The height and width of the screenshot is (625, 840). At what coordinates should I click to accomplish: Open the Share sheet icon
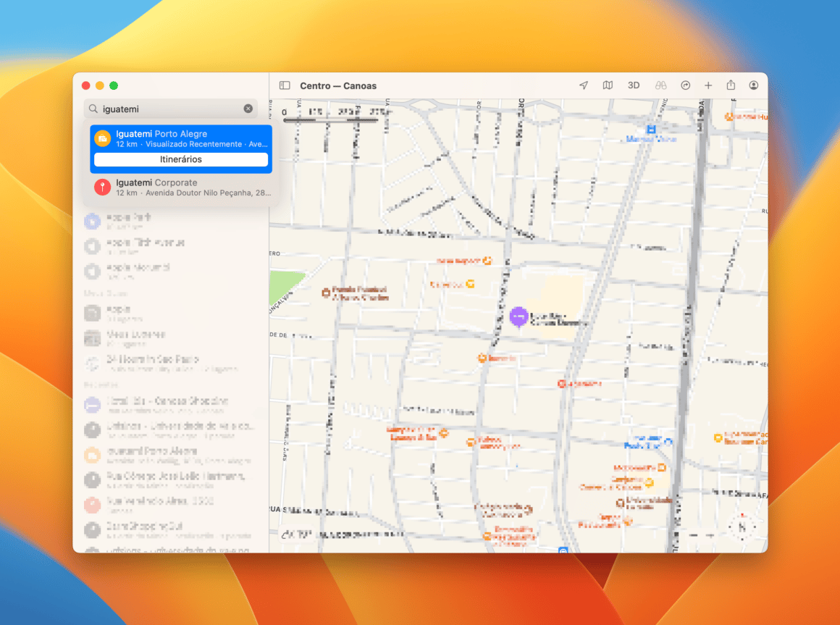point(731,85)
